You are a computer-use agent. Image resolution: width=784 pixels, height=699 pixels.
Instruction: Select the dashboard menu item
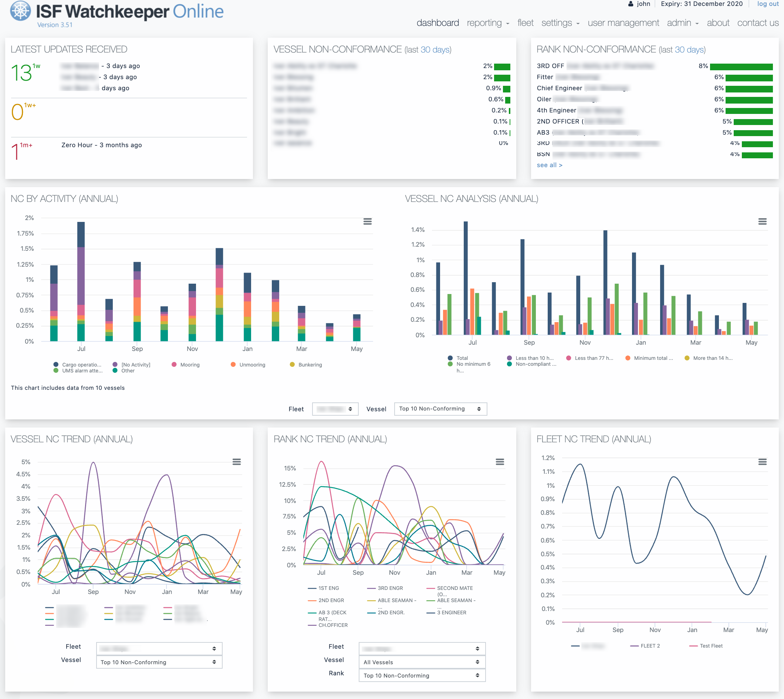pos(438,23)
